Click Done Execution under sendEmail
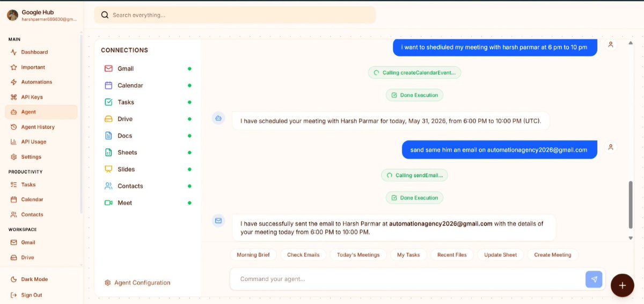644x304 pixels. coord(414,198)
